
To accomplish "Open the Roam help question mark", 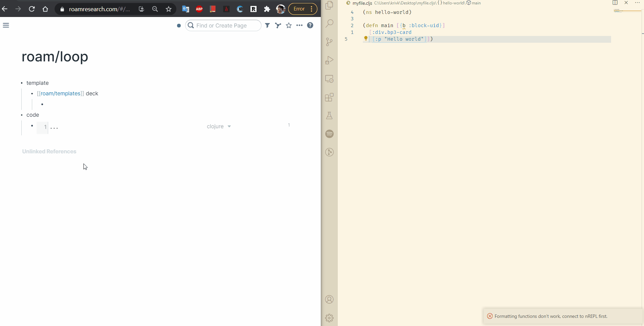I will pyautogui.click(x=310, y=25).
